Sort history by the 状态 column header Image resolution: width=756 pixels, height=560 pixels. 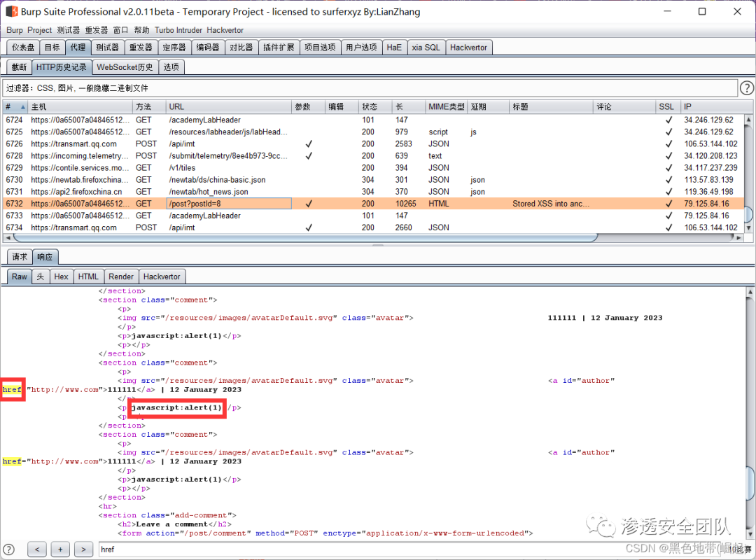coord(375,107)
